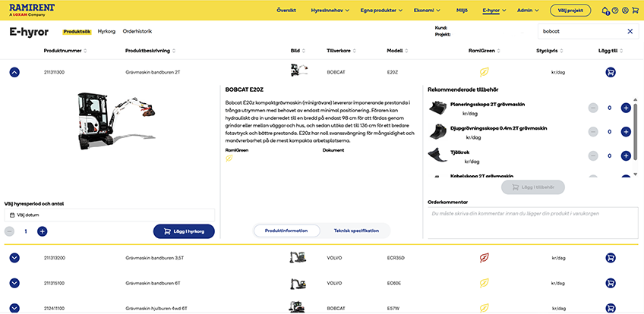Add Volvo ECR35D row to cart
Screen dimensions: 644x314
[611, 258]
